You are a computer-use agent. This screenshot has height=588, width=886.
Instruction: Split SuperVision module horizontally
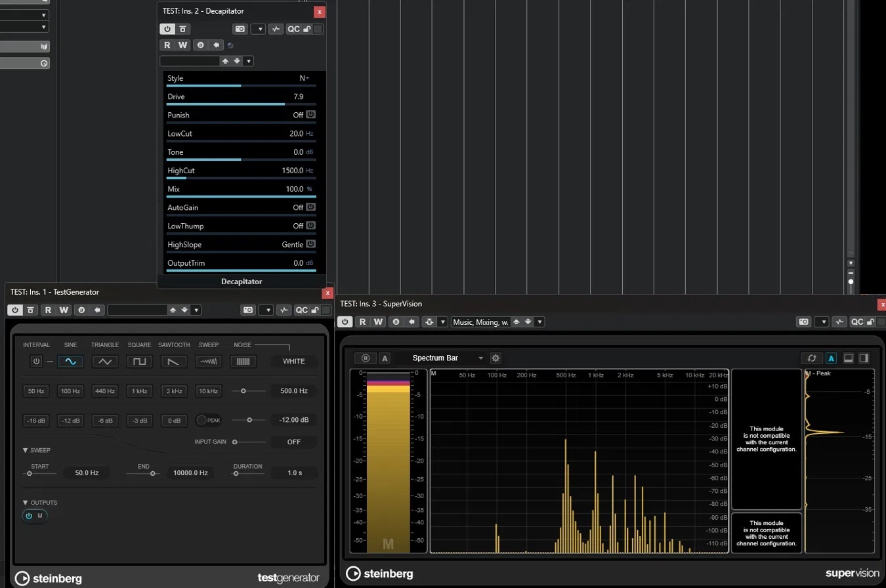848,358
